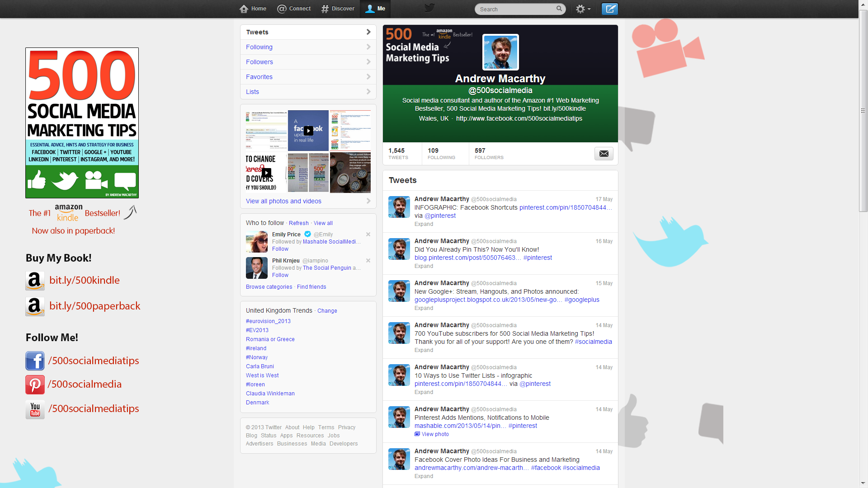Open Emily Price's avatar
Viewport: 868px width, 488px height.
[257, 242]
